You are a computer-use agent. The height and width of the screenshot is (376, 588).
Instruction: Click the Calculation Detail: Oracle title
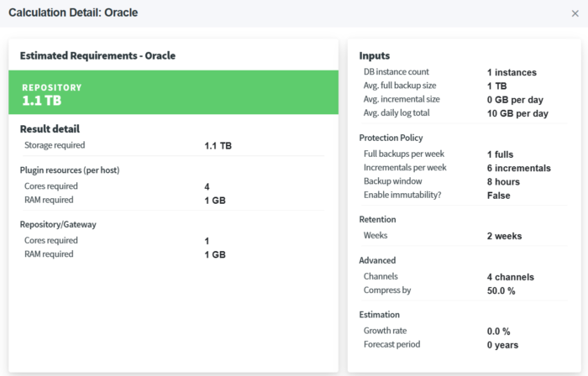[x=73, y=13]
